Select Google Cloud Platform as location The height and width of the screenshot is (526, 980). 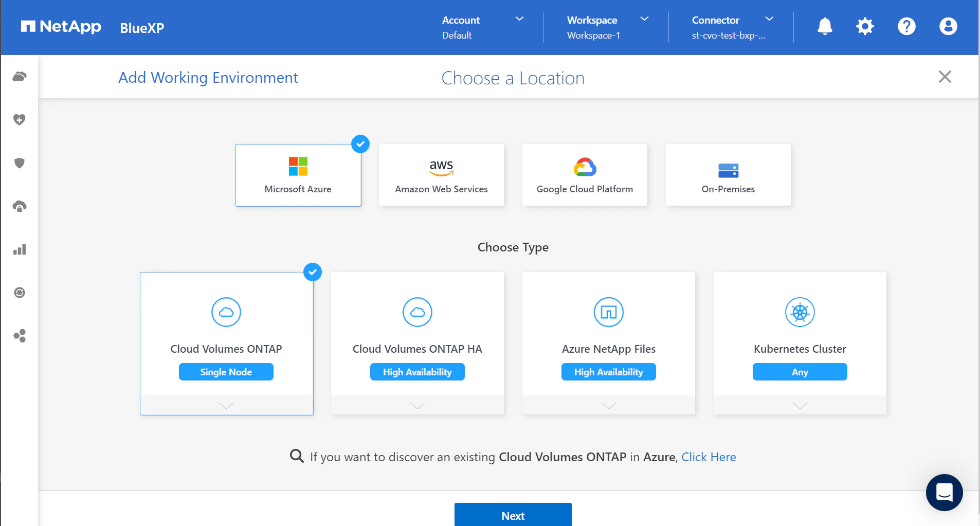pyautogui.click(x=585, y=175)
